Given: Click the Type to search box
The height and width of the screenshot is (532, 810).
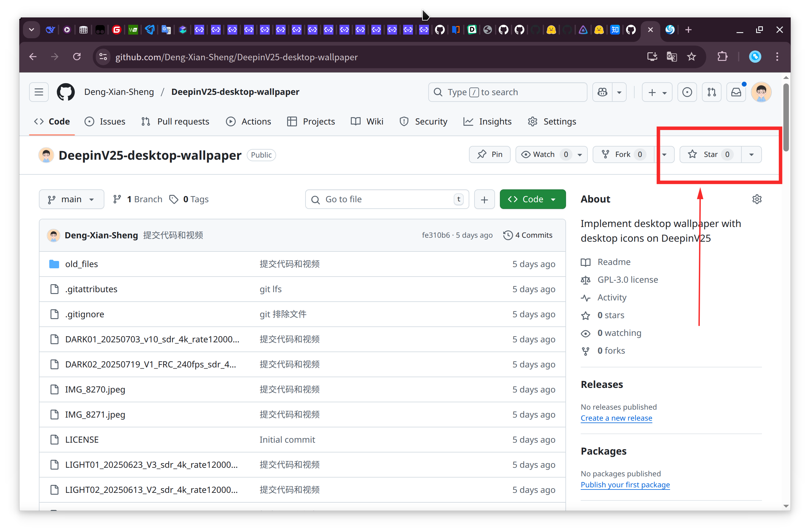Looking at the screenshot, I should pos(508,92).
